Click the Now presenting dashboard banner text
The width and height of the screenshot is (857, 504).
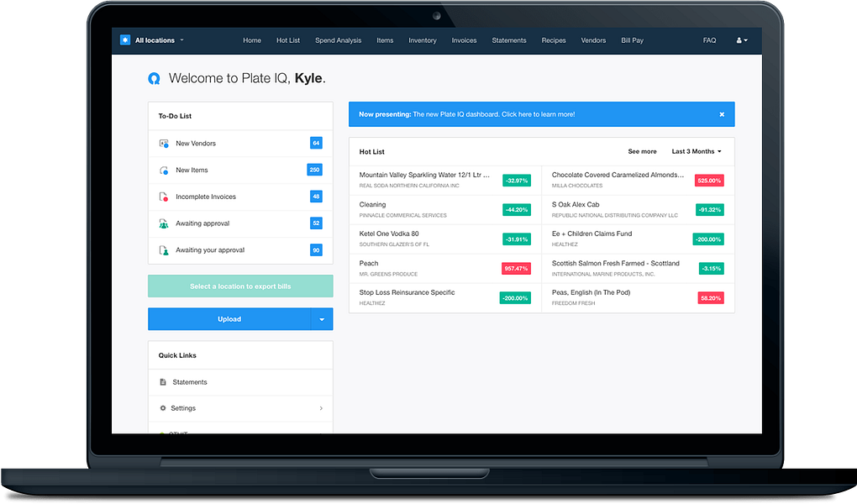(x=467, y=114)
